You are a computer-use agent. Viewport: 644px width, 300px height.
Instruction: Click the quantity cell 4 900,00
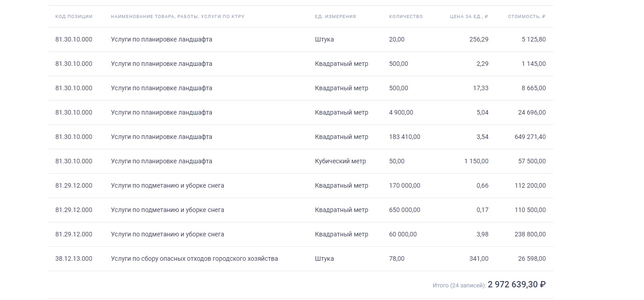coord(401,113)
